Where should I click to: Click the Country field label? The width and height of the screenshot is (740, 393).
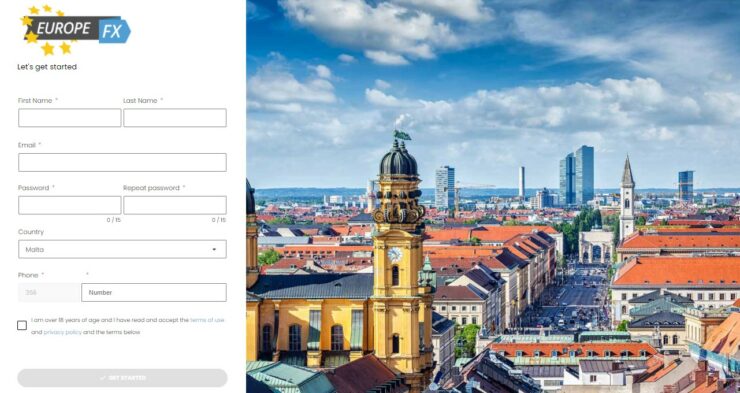click(x=31, y=232)
